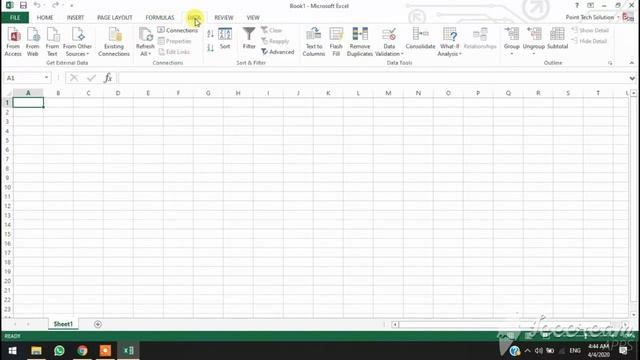Click Remove Duplicates
The image size is (640, 360).
point(360,41)
